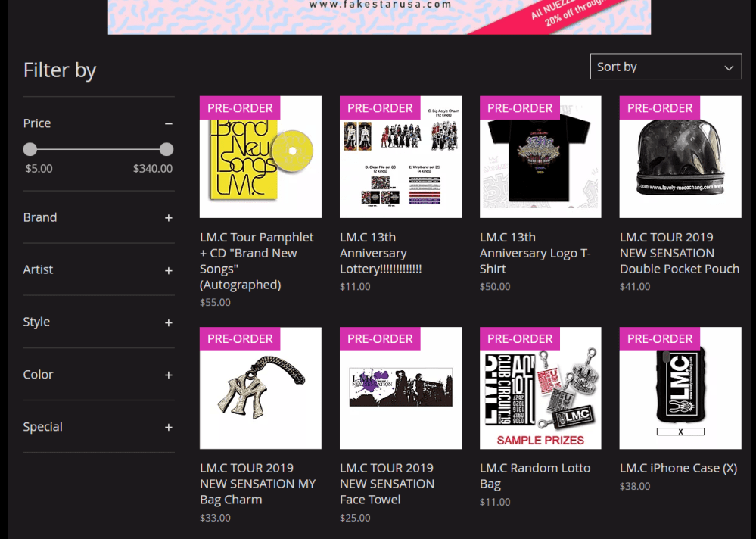Expand the Brand filter
756x539 pixels.
tap(168, 218)
